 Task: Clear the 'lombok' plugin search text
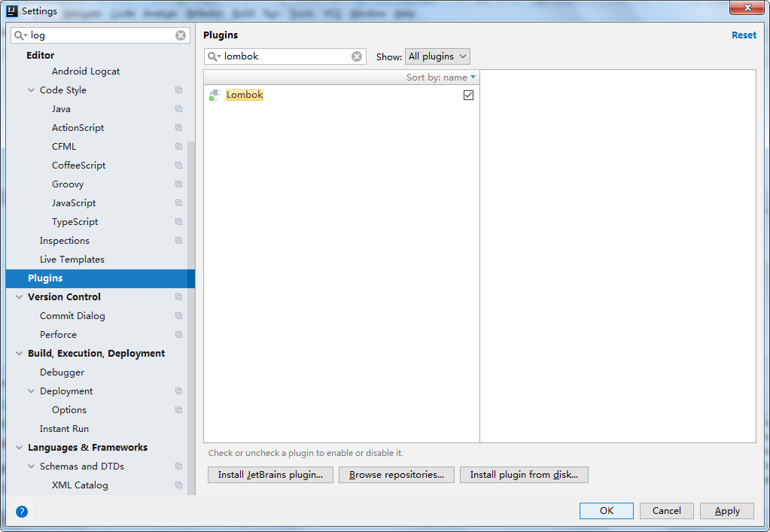click(357, 56)
